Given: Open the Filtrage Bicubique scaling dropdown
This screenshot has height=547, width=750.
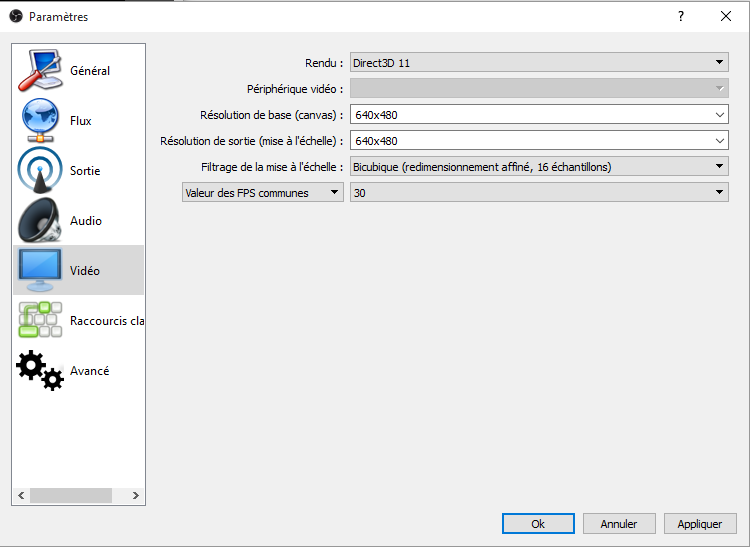Looking at the screenshot, I should click(x=538, y=167).
